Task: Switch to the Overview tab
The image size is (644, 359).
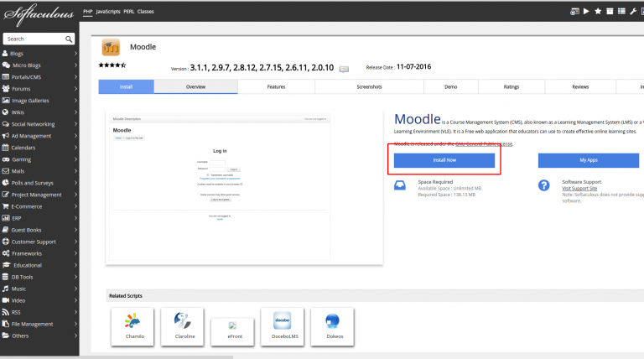Action: click(x=196, y=86)
